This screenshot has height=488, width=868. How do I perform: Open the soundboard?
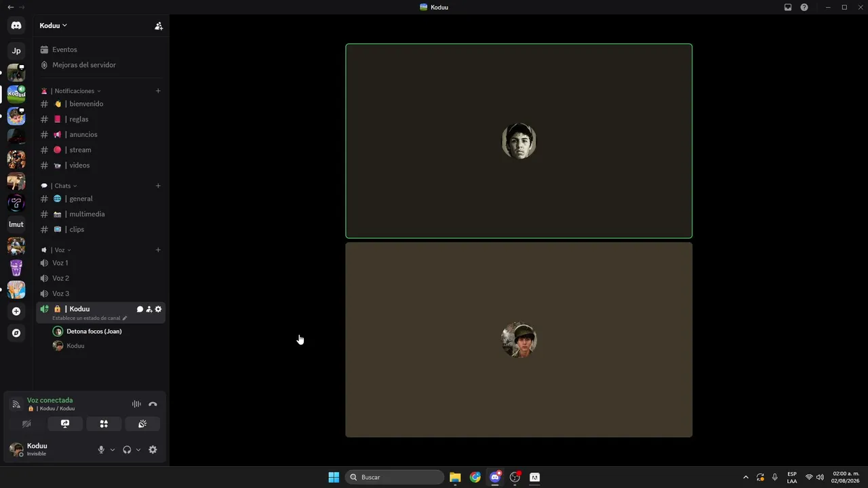pyautogui.click(x=142, y=424)
